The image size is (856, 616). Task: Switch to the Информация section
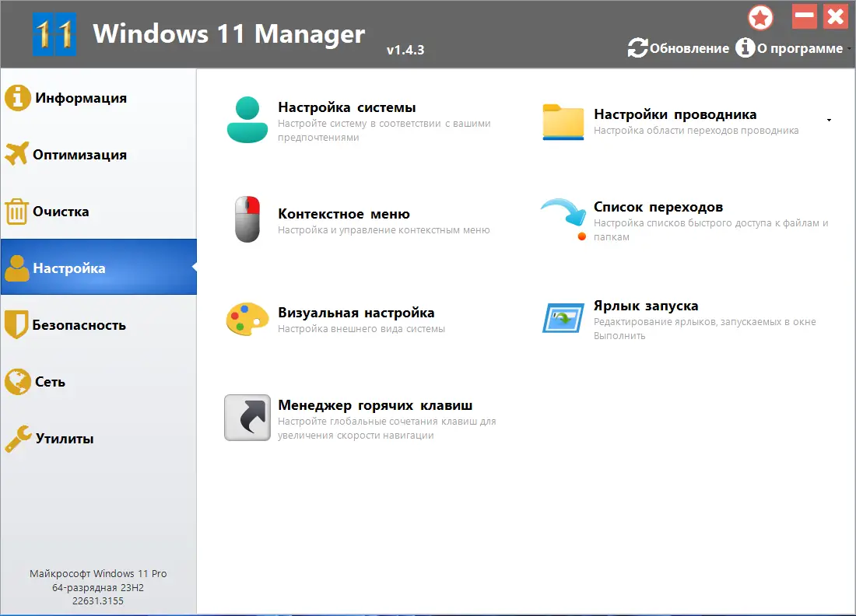click(99, 98)
